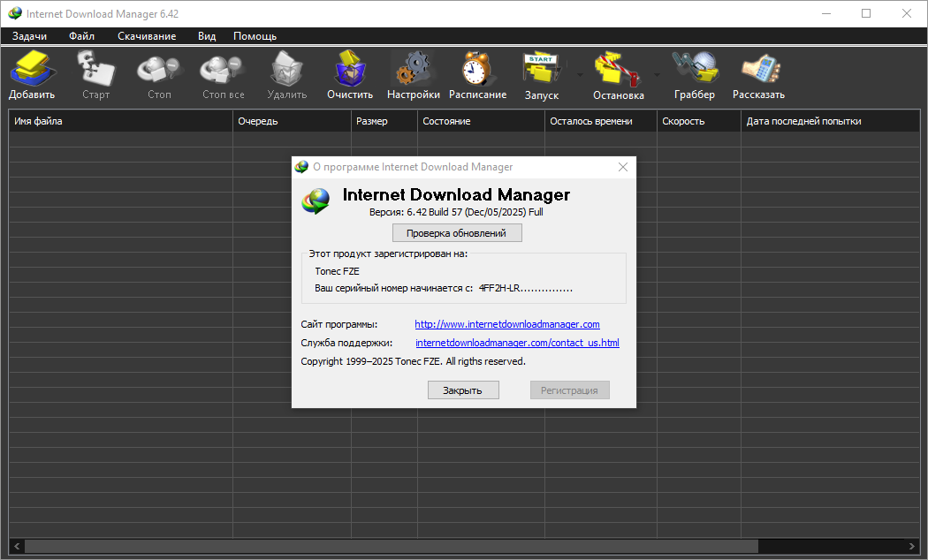Visit the www.internetdownloadmanager.com site link
Image resolution: width=928 pixels, height=560 pixels.
pos(507,324)
